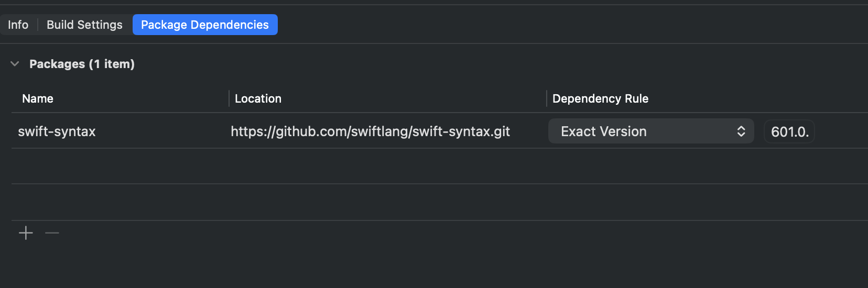
Task: Click the last empty row above the plus button
Action: coord(367,202)
